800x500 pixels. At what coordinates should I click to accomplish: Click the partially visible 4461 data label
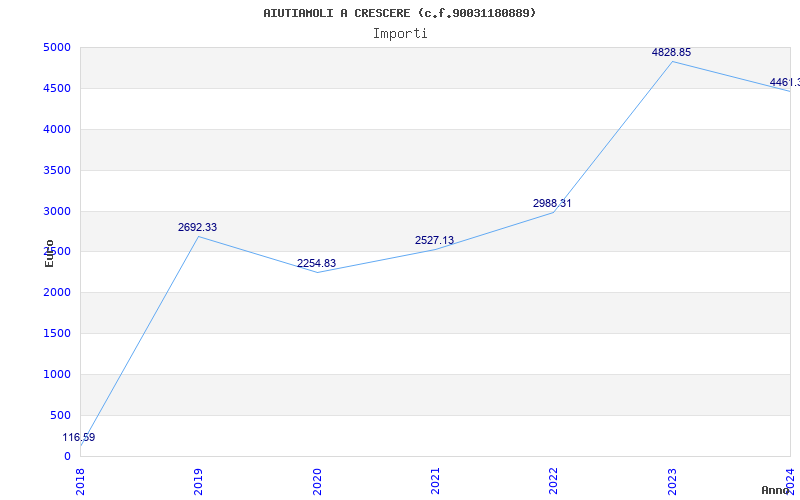(x=784, y=82)
